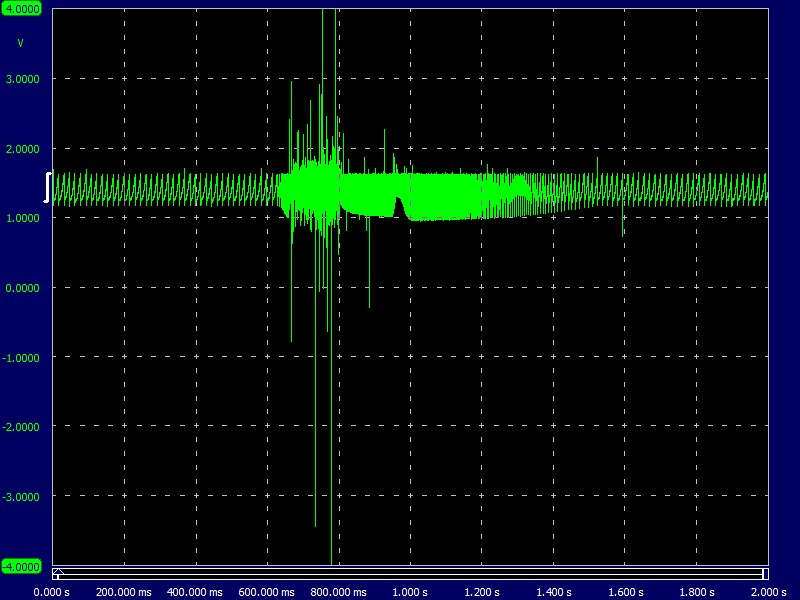
Task: Click the 1.000 s time axis label
Action: (x=410, y=592)
